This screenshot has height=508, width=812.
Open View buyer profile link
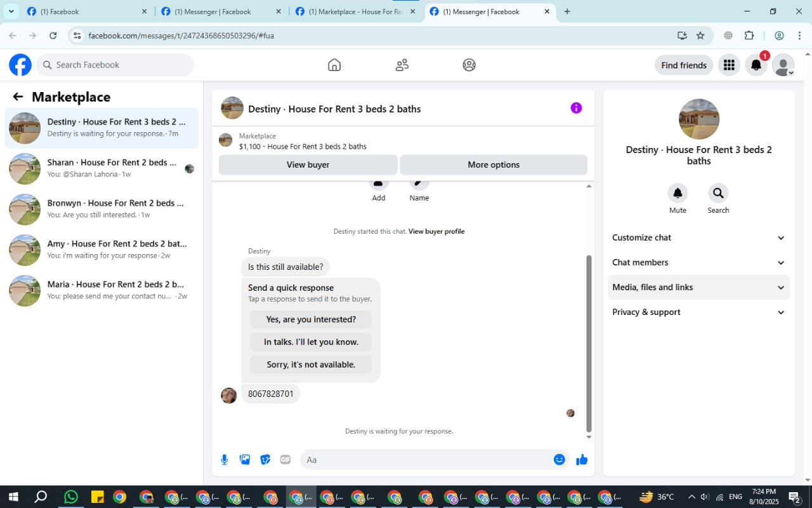pos(436,231)
